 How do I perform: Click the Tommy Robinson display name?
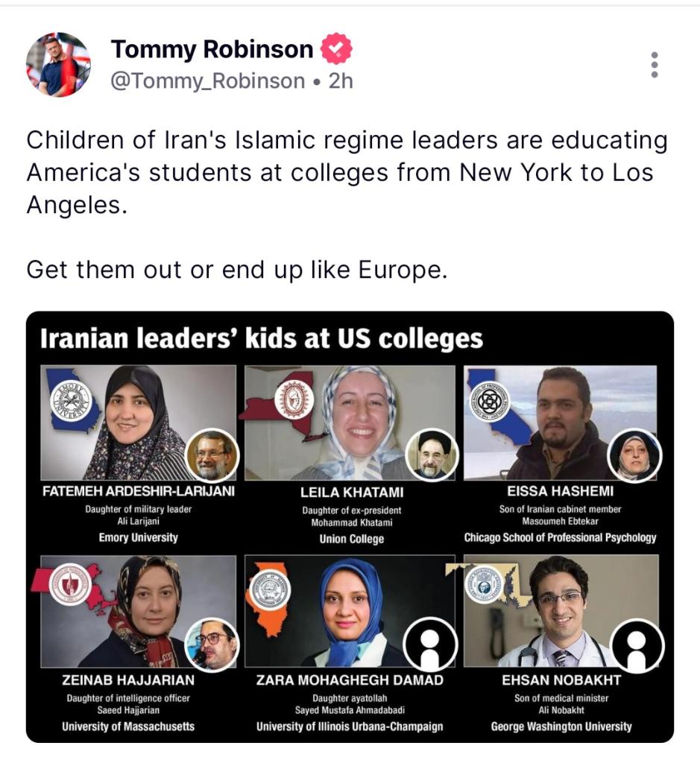[212, 50]
